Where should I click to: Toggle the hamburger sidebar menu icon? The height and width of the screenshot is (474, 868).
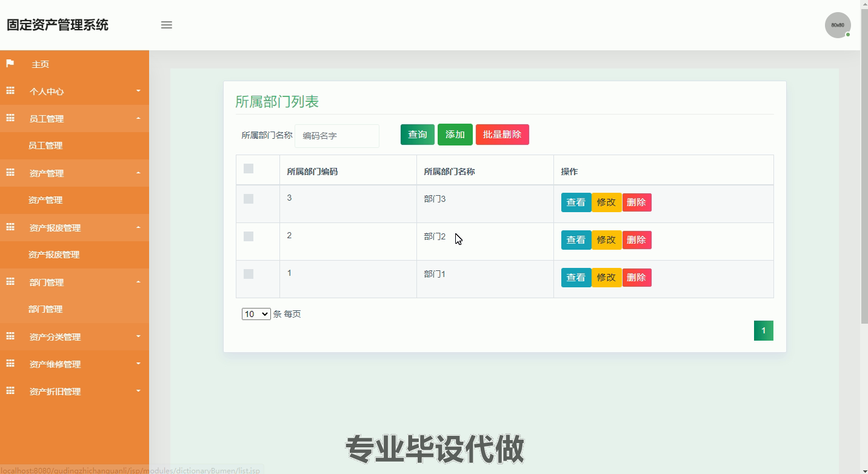[166, 25]
